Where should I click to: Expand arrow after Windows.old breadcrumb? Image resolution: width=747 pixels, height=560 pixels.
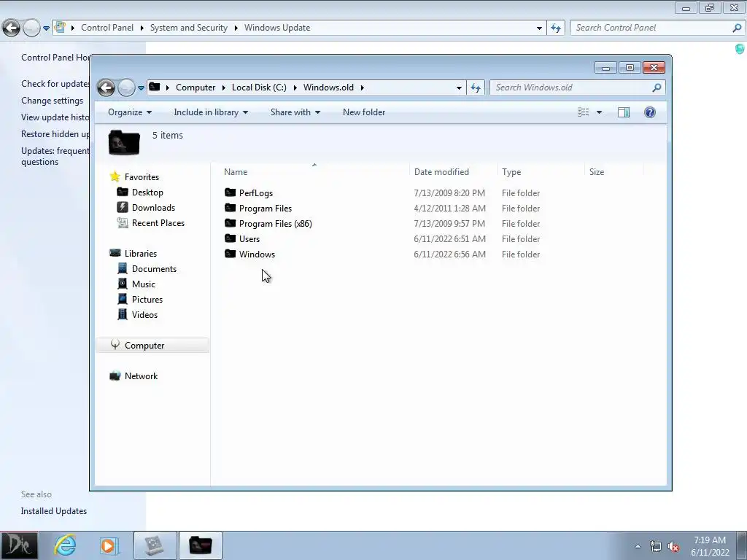[x=363, y=87]
